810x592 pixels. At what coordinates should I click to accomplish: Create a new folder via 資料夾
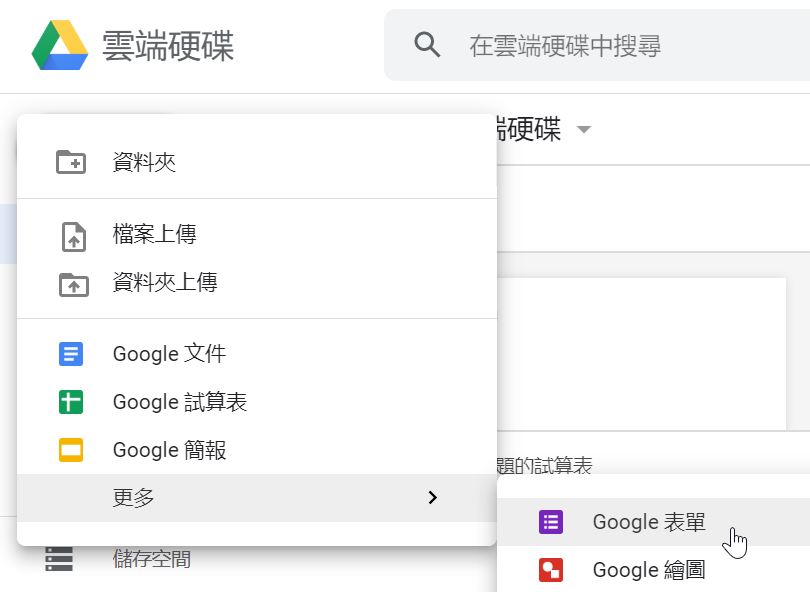click(257, 162)
